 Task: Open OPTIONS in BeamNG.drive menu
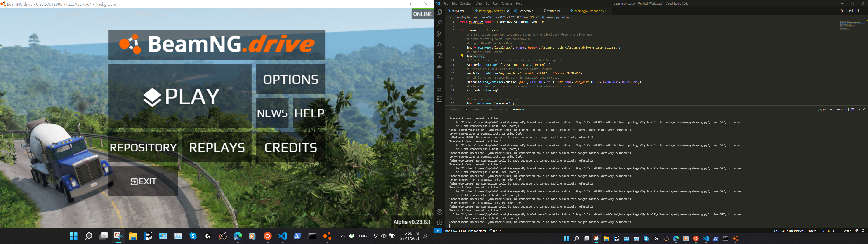[x=290, y=79]
